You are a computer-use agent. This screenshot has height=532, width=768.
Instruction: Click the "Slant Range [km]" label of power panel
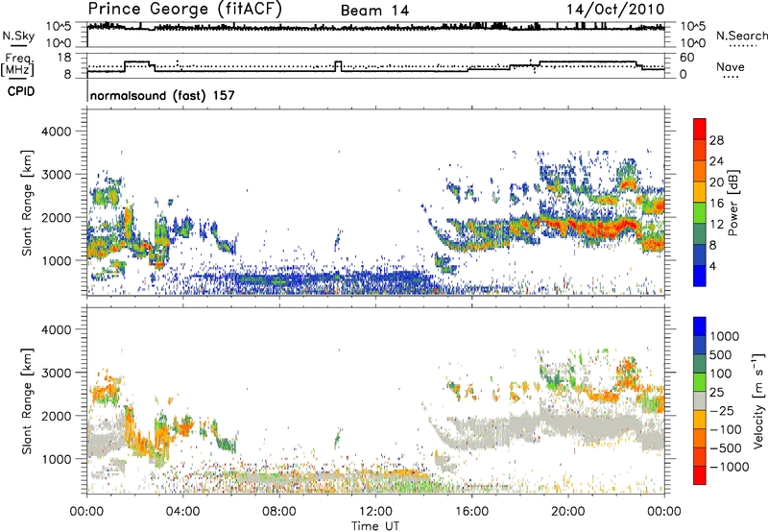click(x=27, y=203)
